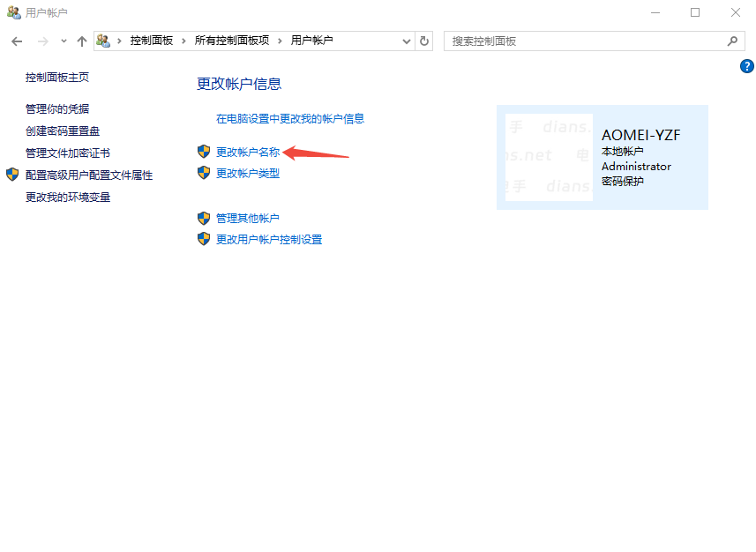756x552 pixels.
Task: Click inside the 搜索控制面板 search box
Action: [x=573, y=41]
